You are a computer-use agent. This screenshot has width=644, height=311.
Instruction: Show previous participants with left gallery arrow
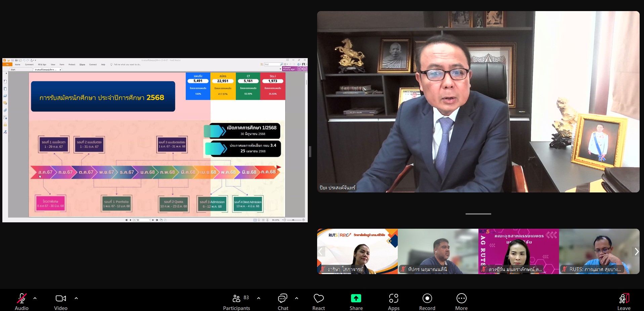tap(321, 252)
